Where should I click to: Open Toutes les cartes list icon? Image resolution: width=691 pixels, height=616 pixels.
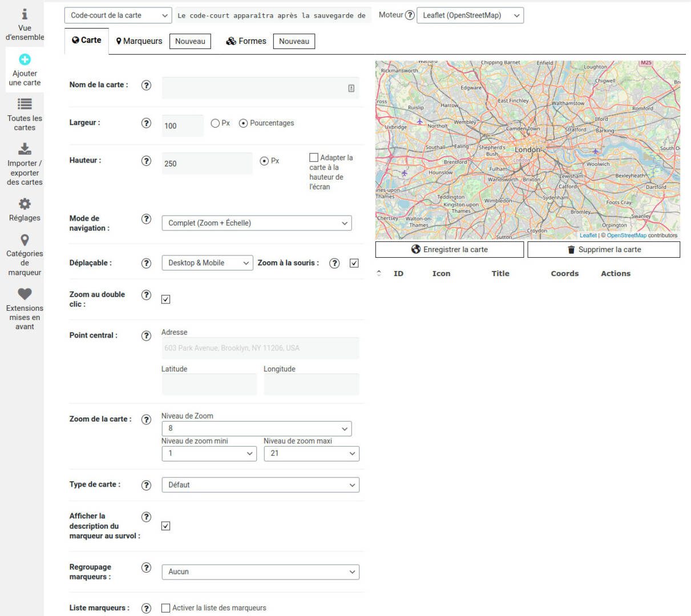25,104
